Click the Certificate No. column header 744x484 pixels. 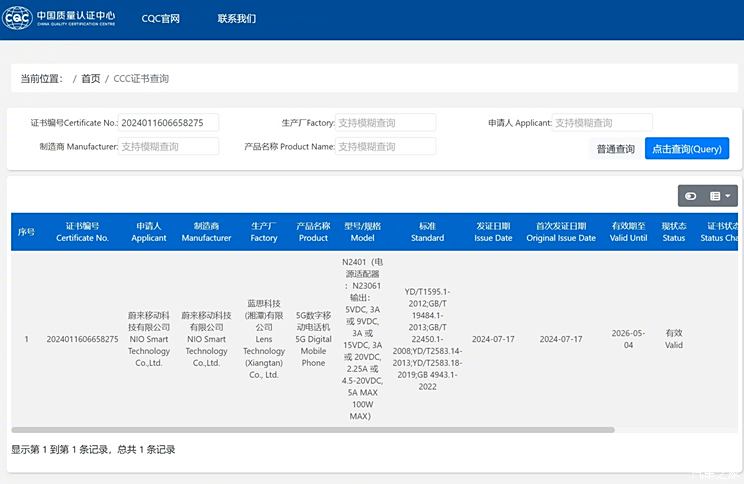[x=82, y=232]
